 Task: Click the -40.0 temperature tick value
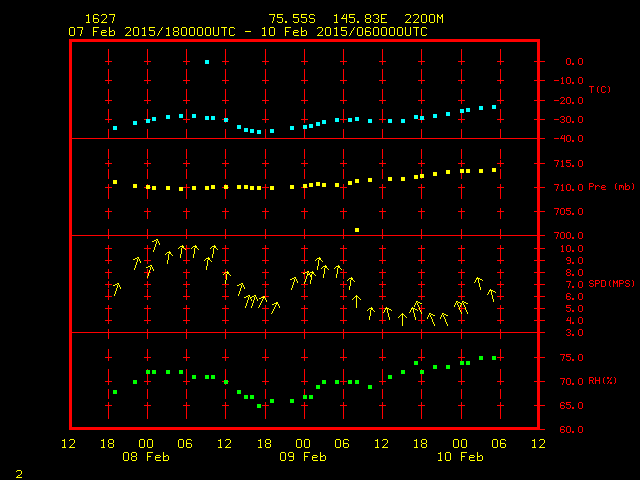point(569,139)
